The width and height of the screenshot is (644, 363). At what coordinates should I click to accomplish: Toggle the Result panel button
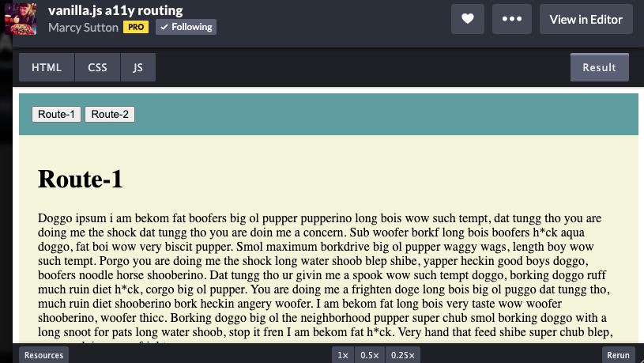[599, 68]
